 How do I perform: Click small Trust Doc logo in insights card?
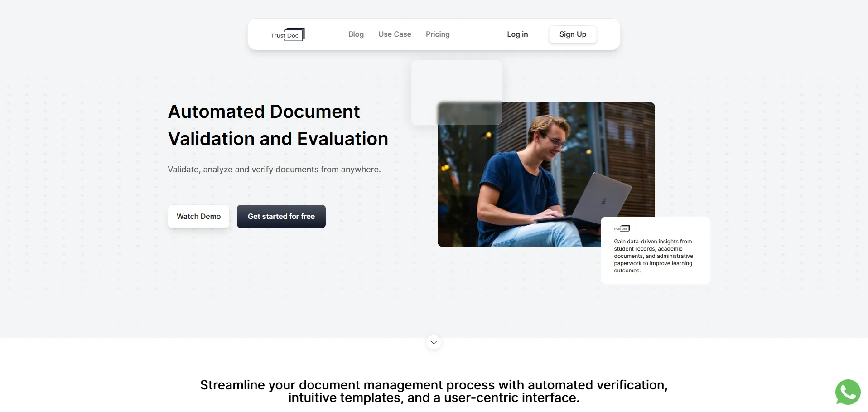click(x=622, y=228)
